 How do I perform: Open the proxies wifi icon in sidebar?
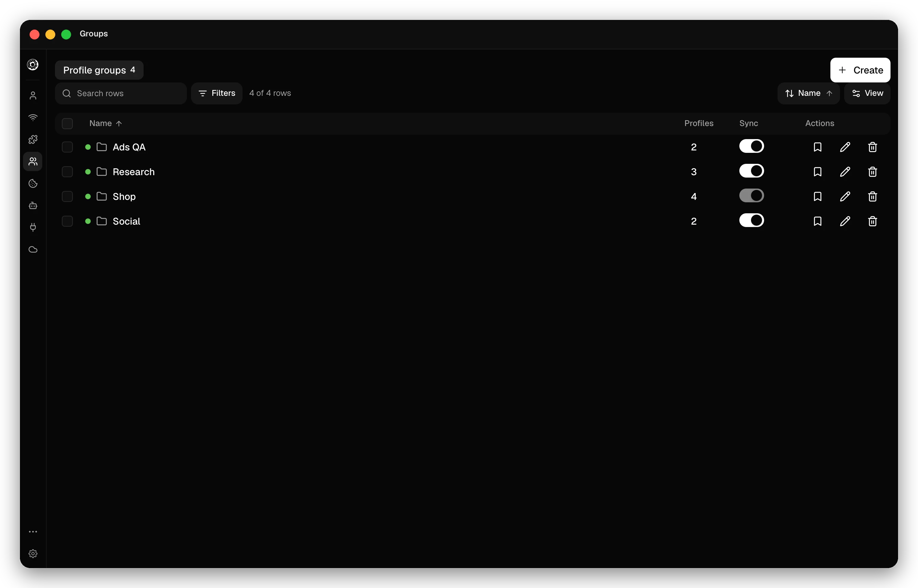pyautogui.click(x=33, y=117)
